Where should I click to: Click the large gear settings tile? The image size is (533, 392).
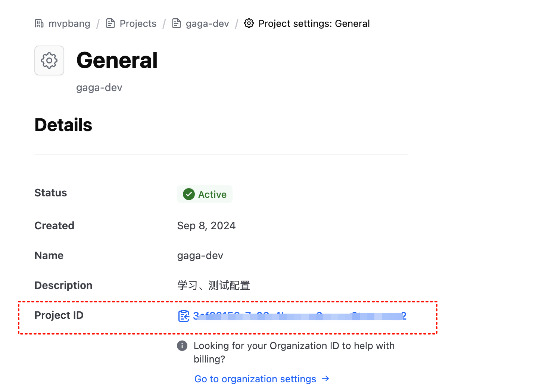[x=49, y=60]
